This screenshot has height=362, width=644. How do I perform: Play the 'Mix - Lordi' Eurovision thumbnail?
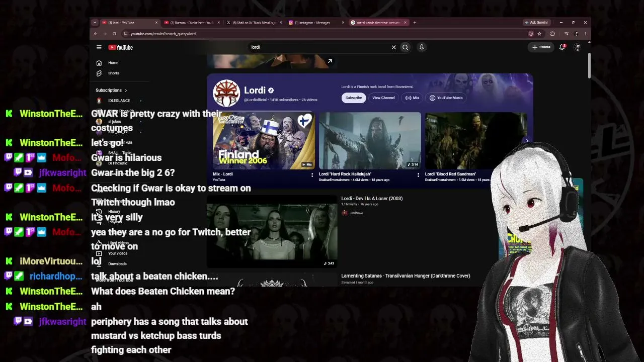point(264,141)
